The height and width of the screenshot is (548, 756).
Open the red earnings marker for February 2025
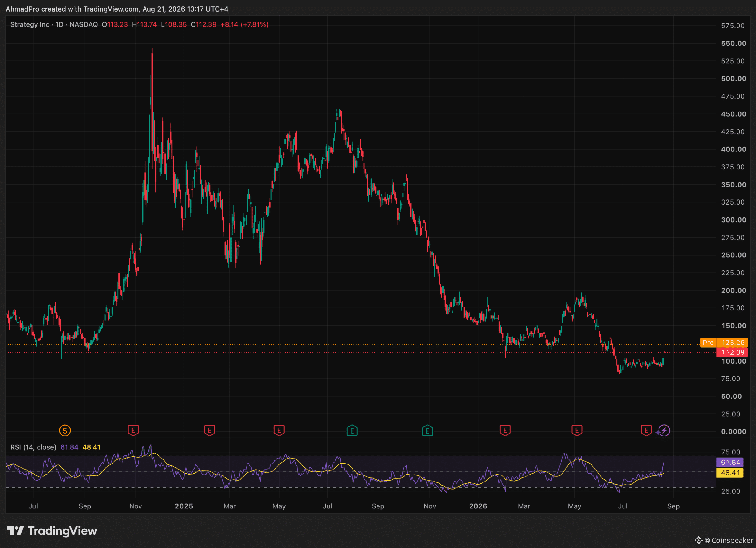[x=210, y=430]
